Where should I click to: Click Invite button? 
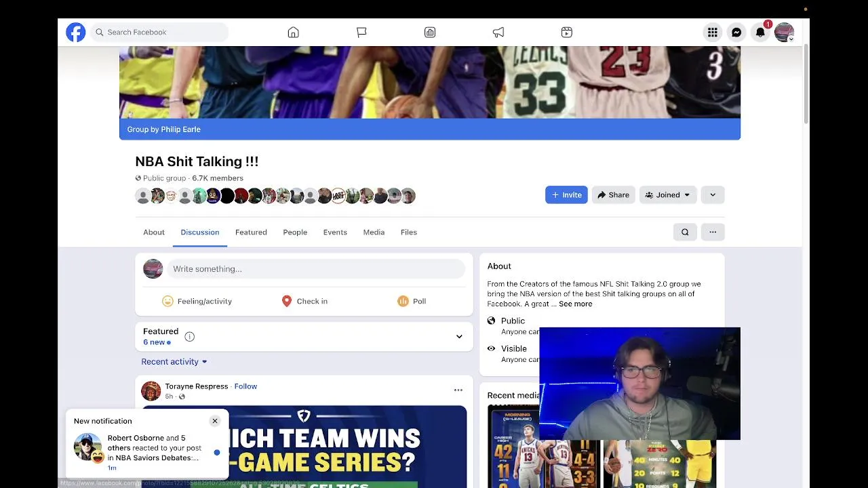tap(566, 195)
